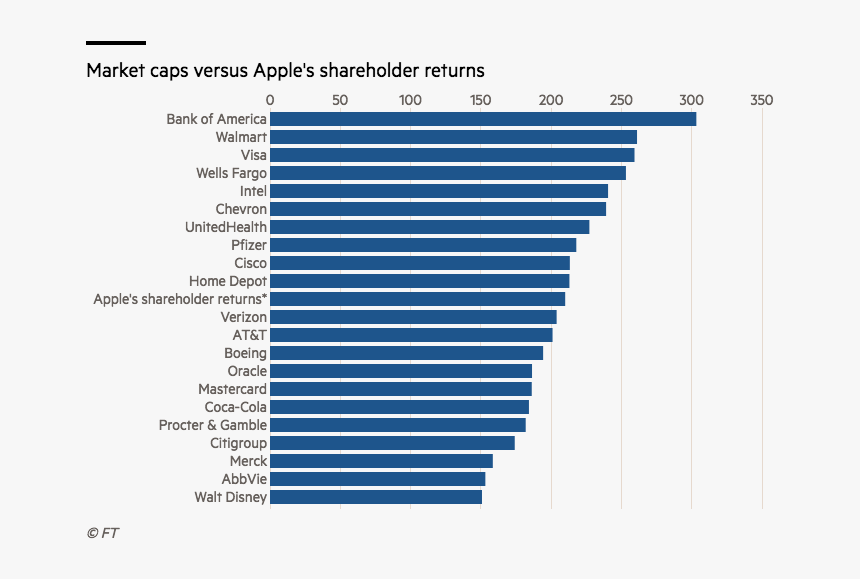Select the Verizon bar
This screenshot has height=579, width=860.
(x=413, y=317)
